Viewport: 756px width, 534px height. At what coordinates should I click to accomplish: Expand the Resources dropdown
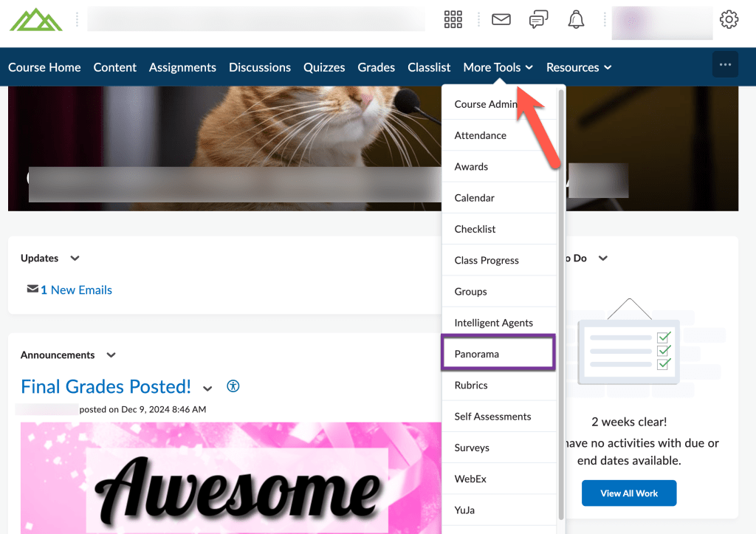coord(578,67)
